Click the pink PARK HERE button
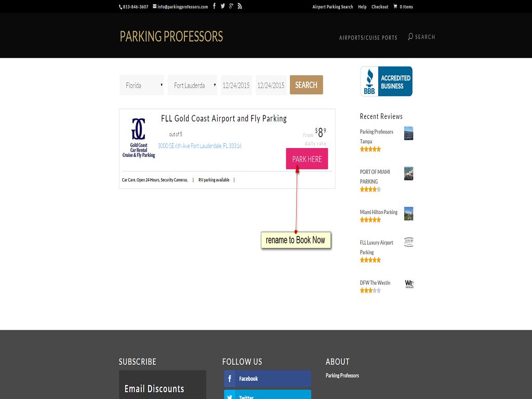The image size is (532, 399). pyautogui.click(x=307, y=159)
